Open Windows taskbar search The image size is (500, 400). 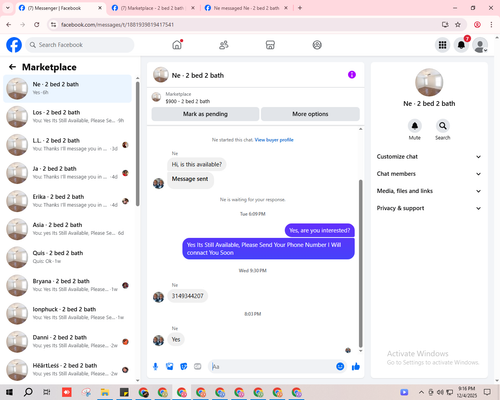(x=28, y=392)
